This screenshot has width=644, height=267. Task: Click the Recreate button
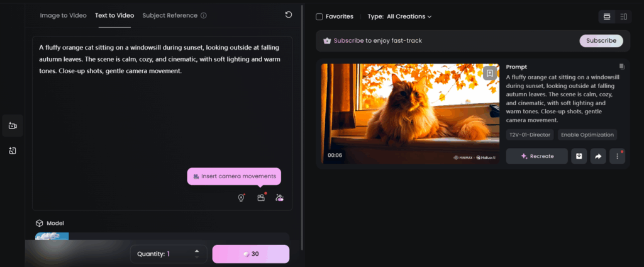click(536, 156)
